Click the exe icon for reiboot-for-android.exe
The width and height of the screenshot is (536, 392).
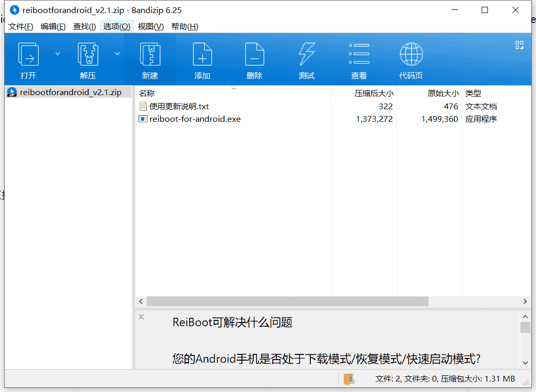143,119
